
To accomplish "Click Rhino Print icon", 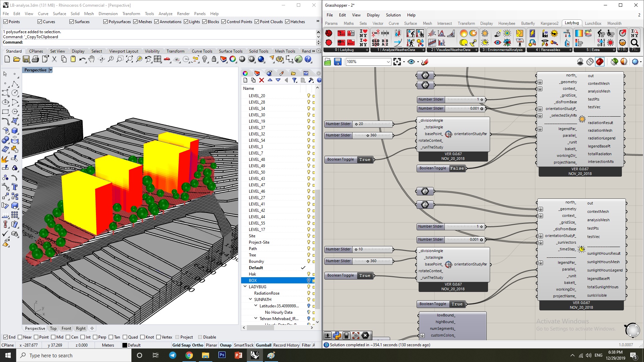I will click(35, 60).
